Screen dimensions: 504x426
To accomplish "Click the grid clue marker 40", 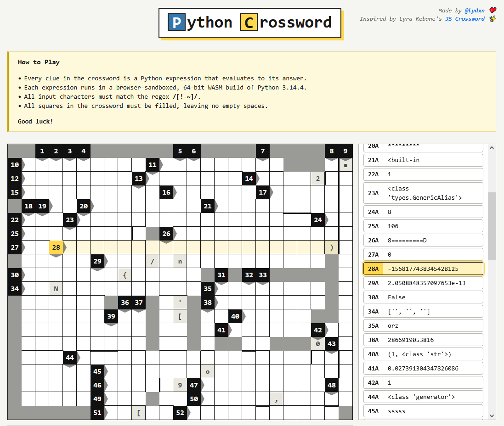I will coord(235,316).
